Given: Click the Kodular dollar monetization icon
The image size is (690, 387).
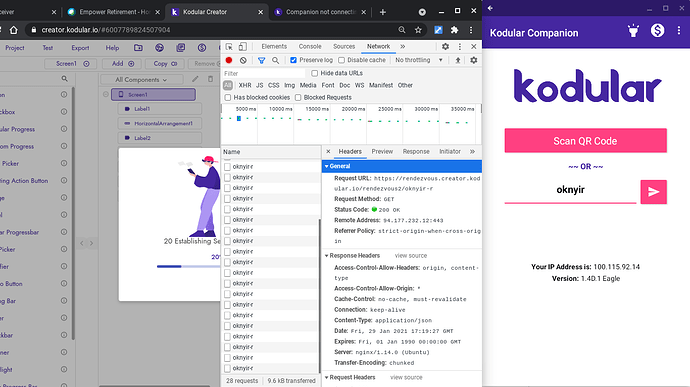Looking at the screenshot, I should (x=202, y=48).
